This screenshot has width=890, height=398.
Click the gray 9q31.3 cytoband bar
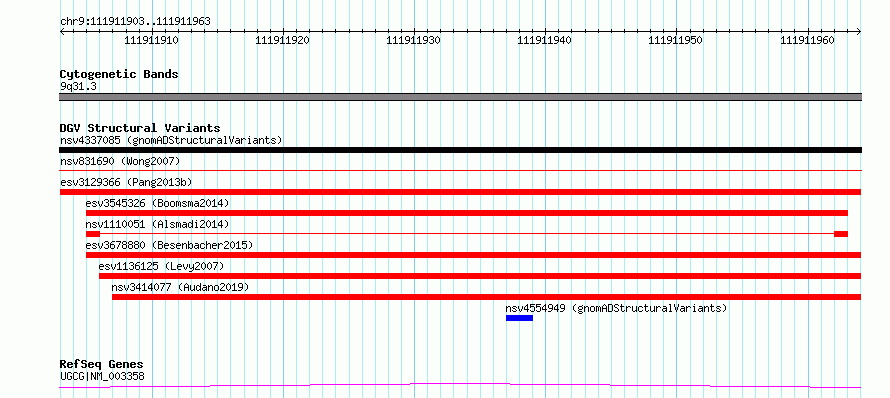(460, 97)
